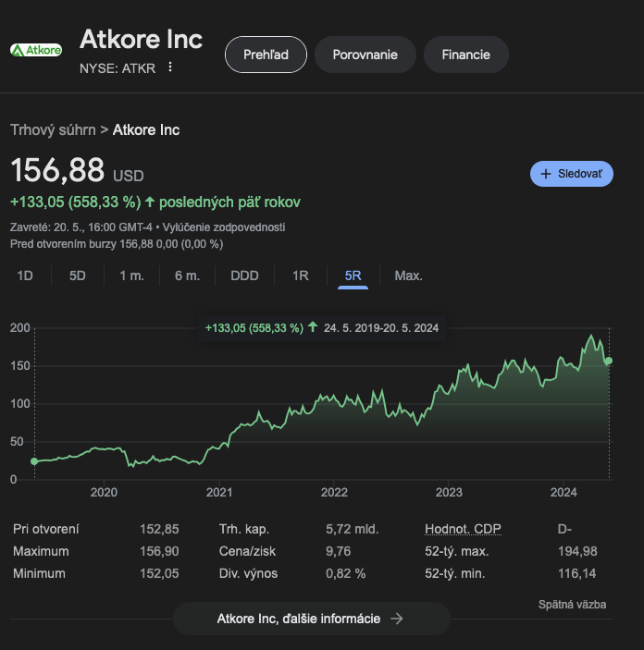
Task: Select the 1D time range
Action: [x=25, y=276]
